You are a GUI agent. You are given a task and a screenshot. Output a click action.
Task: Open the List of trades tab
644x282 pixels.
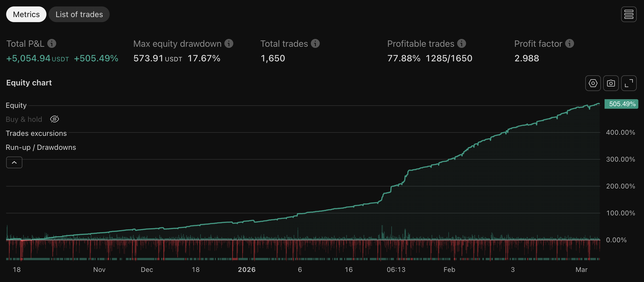pyautogui.click(x=79, y=14)
